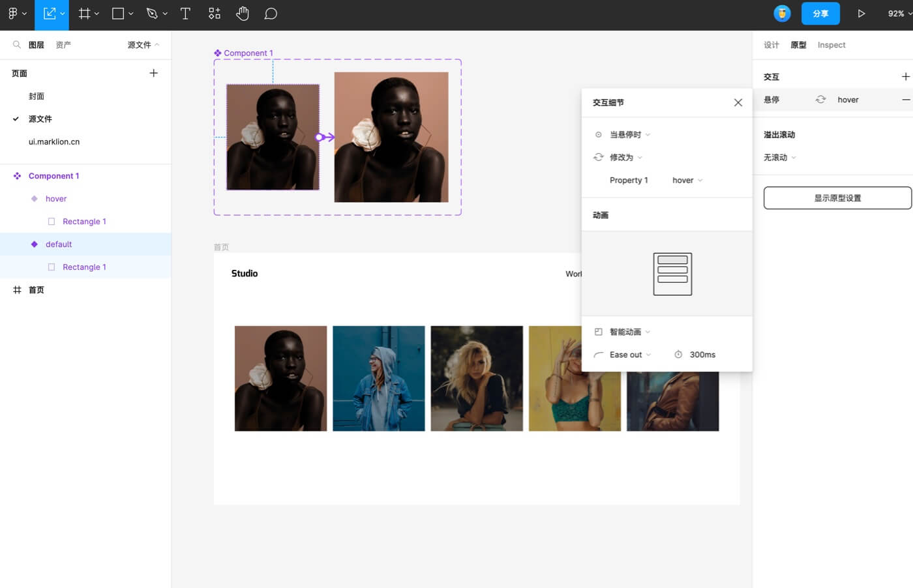Image resolution: width=913 pixels, height=588 pixels.
Task: Open the 智能动画 animation type dropdown
Action: [x=629, y=332]
